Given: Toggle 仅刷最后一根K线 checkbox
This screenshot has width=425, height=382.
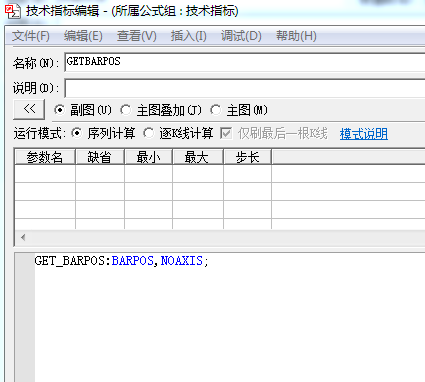Looking at the screenshot, I should coord(226,134).
